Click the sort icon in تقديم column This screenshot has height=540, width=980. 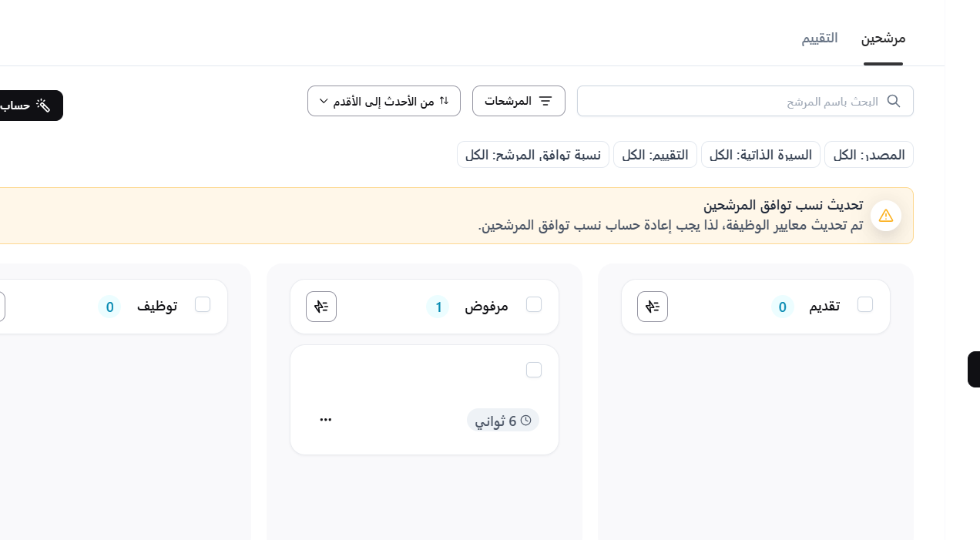pyautogui.click(x=653, y=307)
